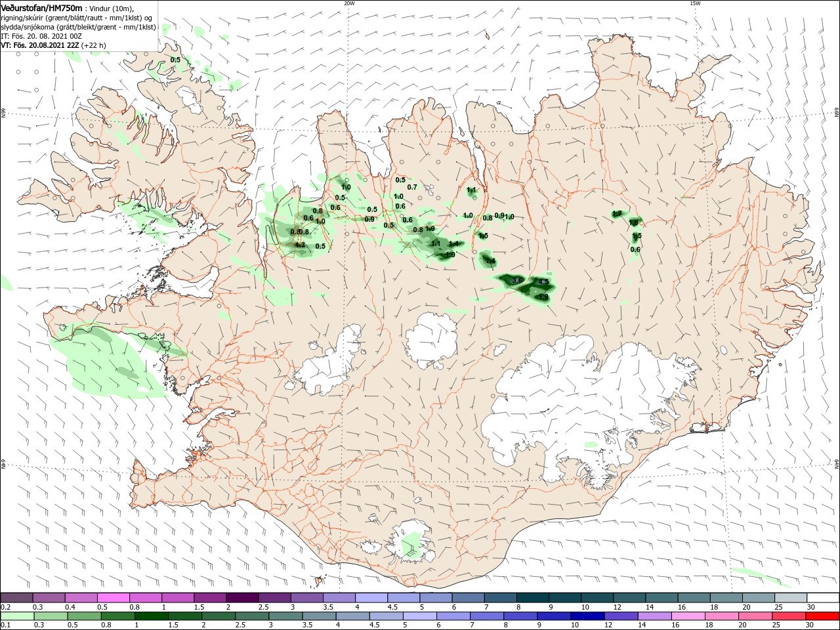
Task: Click the '0.1' label under the rain scale
Action: pyautogui.click(x=5, y=625)
